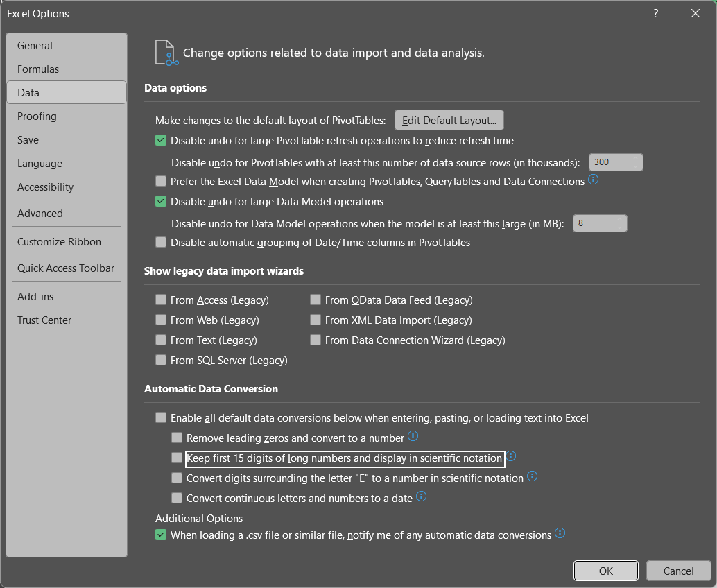
Task: Tick From Text (Legacy) checkbox
Action: point(160,340)
